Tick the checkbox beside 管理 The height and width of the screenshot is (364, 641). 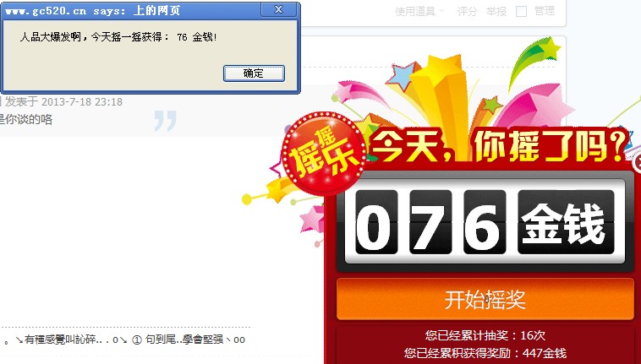(521, 12)
